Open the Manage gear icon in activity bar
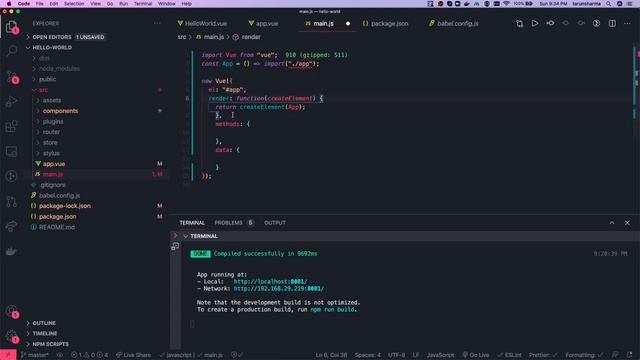Screen dimensions: 640x360 (x=11, y=336)
